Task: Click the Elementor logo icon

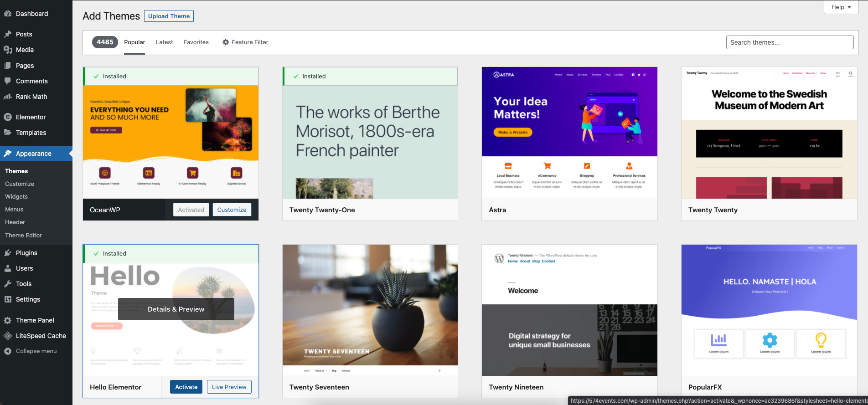Action: (8, 117)
